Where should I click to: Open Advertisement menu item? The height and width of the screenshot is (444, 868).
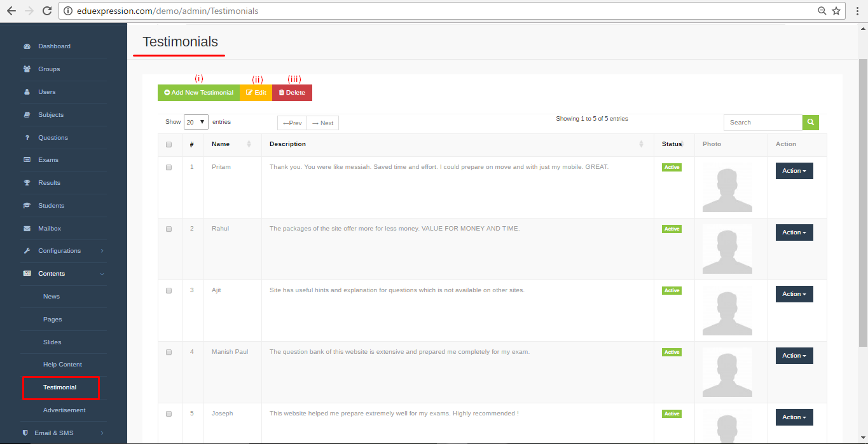point(64,410)
